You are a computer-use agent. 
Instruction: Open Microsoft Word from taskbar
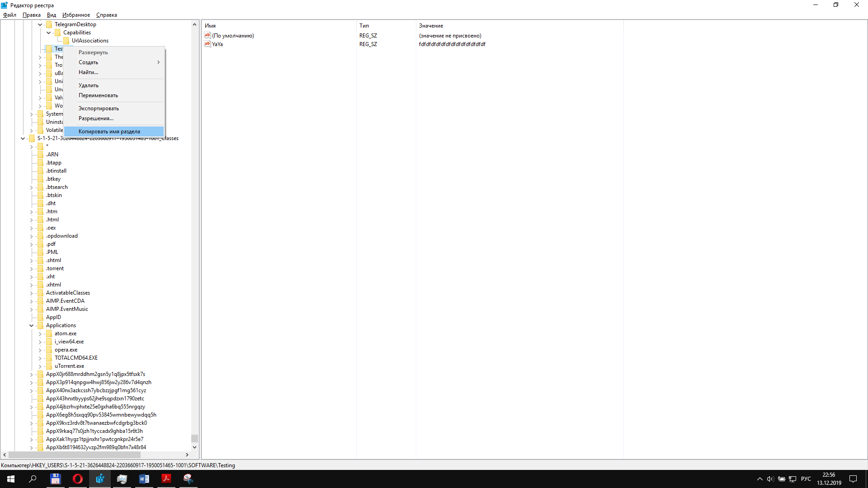point(144,479)
